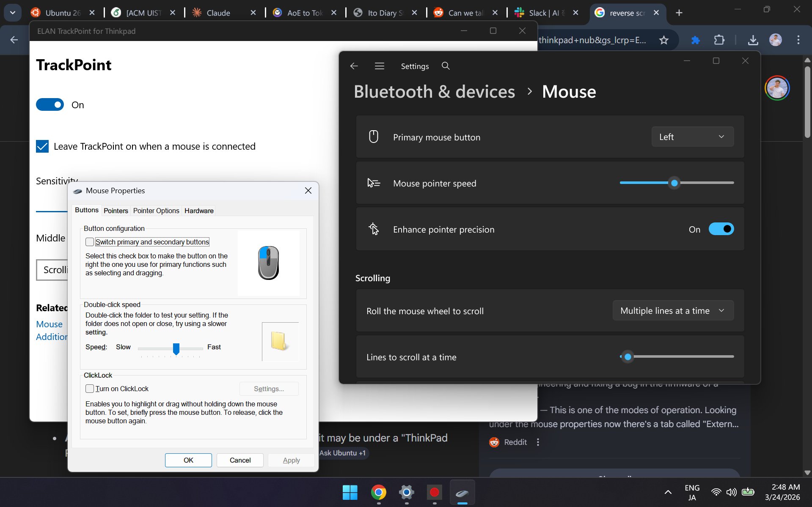Switch to the Ito Diary browser tab

point(385,13)
